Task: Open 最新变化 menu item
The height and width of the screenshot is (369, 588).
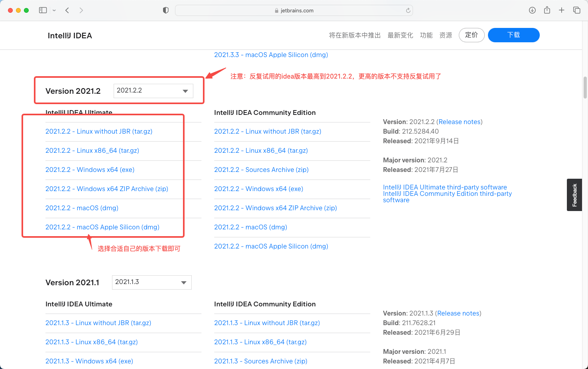Action: coord(400,35)
